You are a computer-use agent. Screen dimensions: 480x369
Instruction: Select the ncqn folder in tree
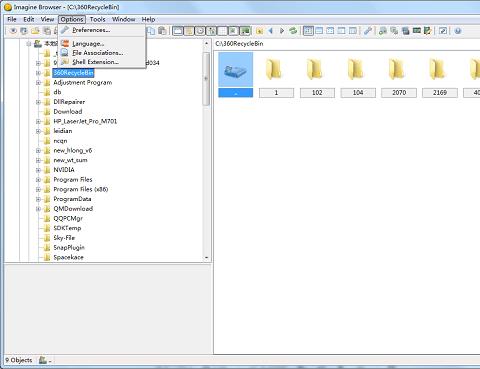pos(60,141)
